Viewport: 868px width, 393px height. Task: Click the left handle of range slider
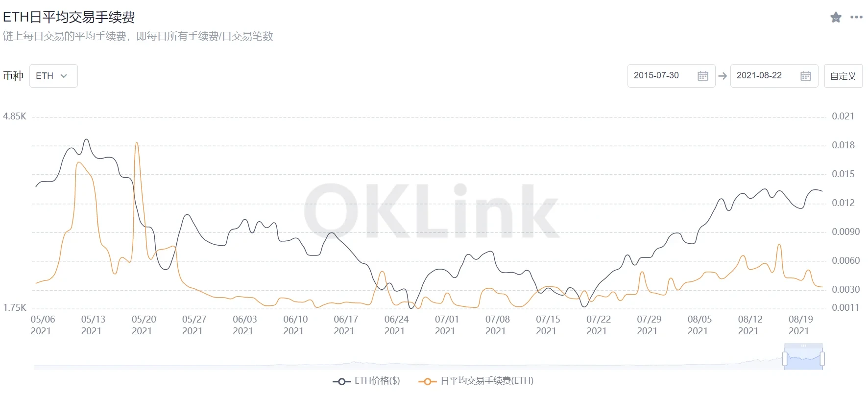point(785,359)
